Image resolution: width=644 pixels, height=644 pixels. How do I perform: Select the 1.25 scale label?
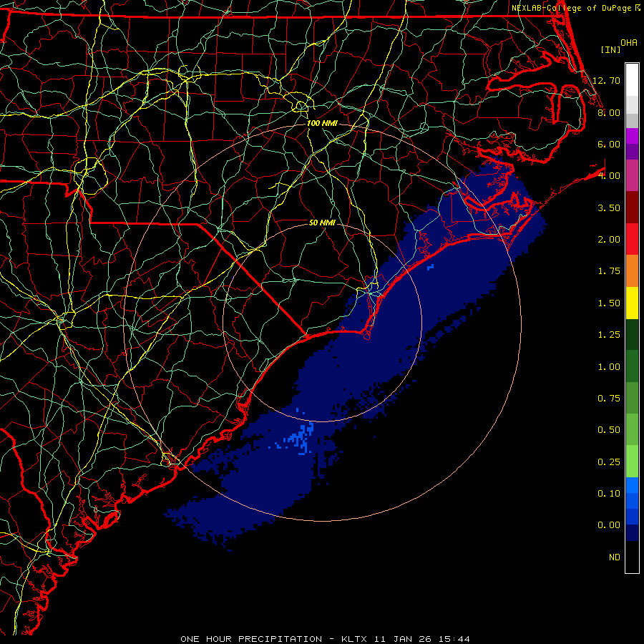609,335
